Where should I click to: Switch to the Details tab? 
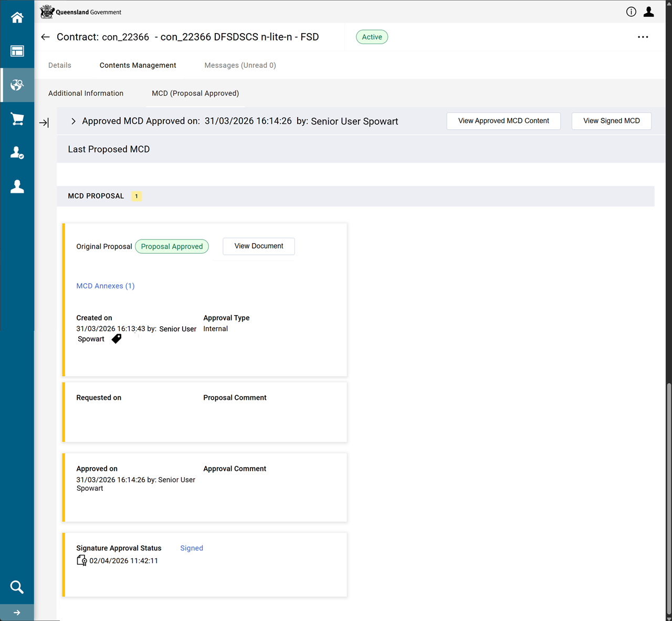pyautogui.click(x=60, y=65)
